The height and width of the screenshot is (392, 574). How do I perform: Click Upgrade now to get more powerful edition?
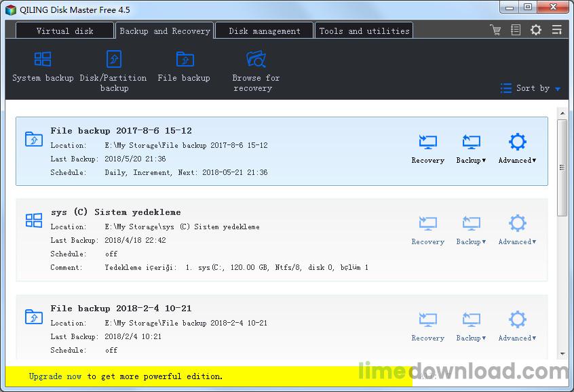tap(126, 376)
